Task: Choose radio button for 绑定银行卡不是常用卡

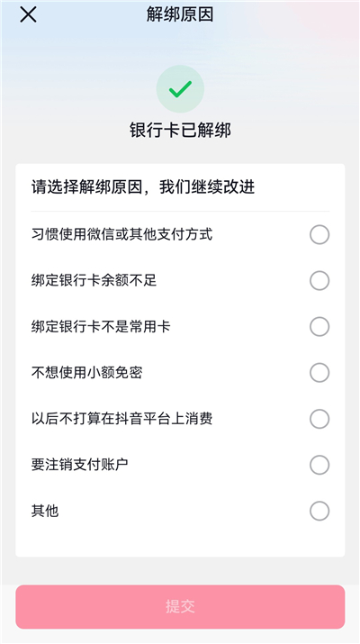Action: (x=319, y=327)
